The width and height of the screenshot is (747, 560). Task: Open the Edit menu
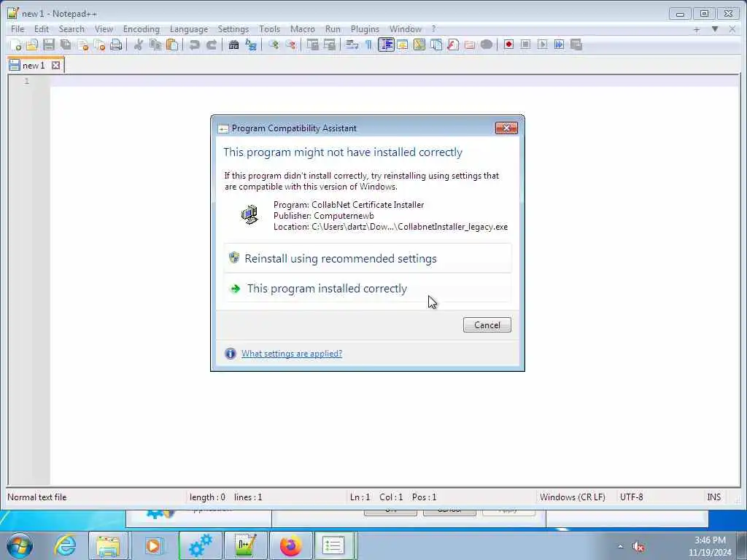[x=42, y=29]
